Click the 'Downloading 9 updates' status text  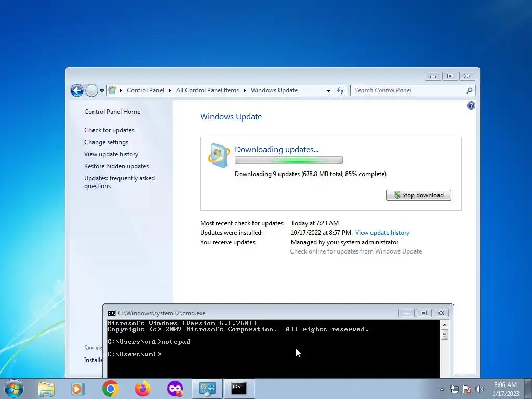(x=311, y=174)
